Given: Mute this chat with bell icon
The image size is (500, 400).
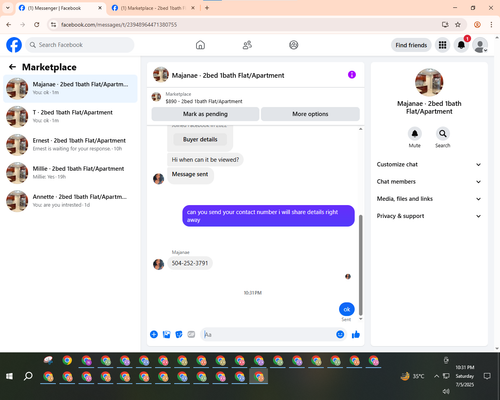Looking at the screenshot, I should [x=415, y=134].
